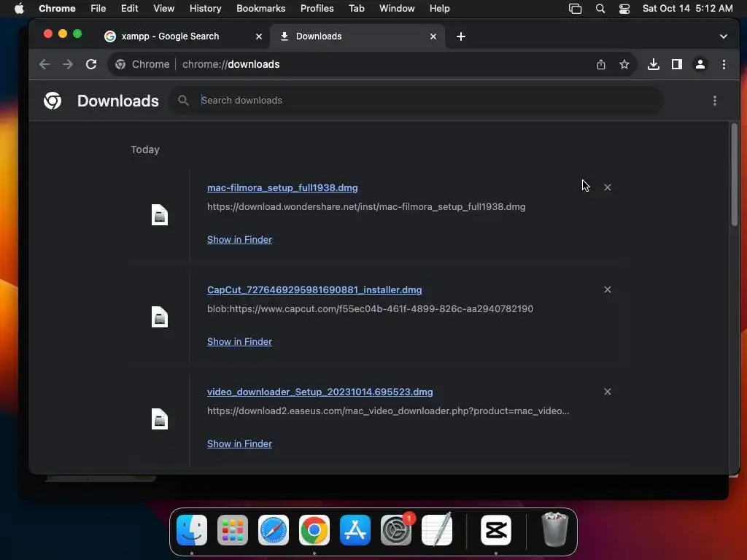Click Google Chrome in the Dock

point(314,529)
